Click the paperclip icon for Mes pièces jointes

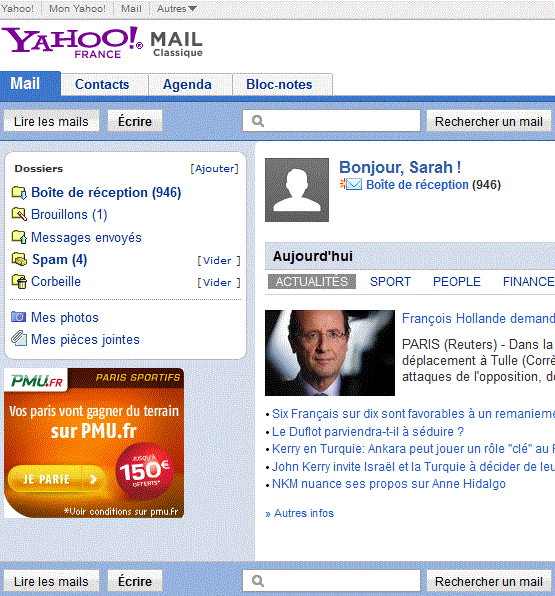click(x=19, y=339)
